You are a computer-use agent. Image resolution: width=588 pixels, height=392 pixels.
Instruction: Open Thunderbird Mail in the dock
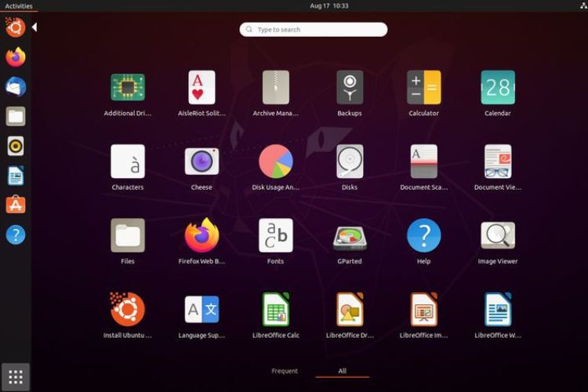point(16,87)
